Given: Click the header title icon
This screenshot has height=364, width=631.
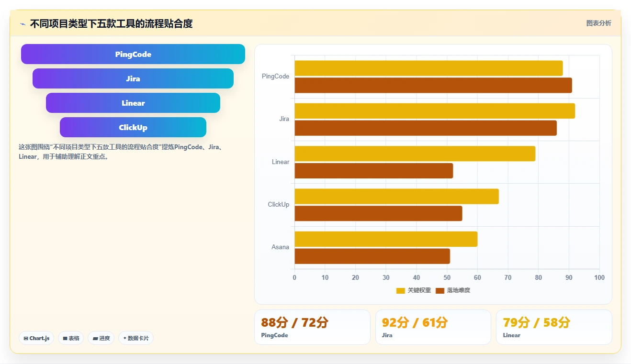Looking at the screenshot, I should [x=23, y=24].
